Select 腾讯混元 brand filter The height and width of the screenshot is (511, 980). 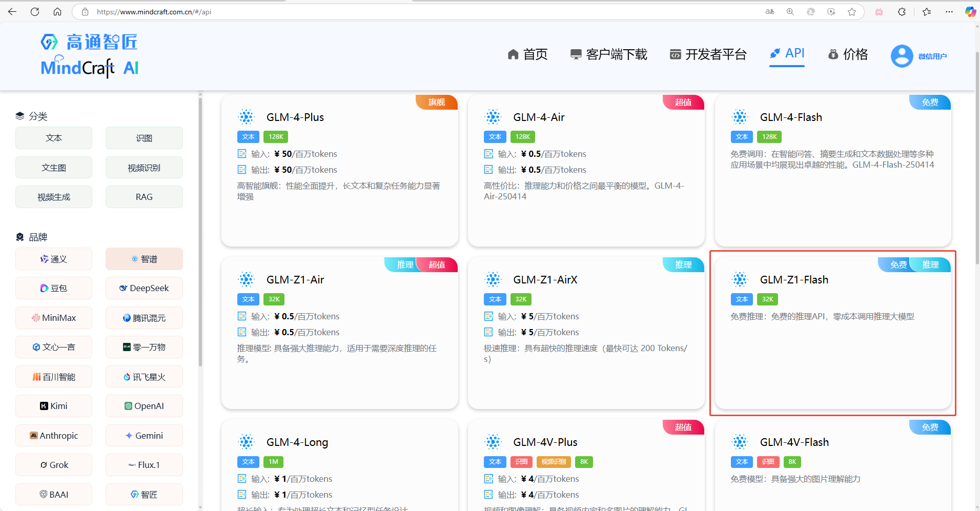coord(144,318)
